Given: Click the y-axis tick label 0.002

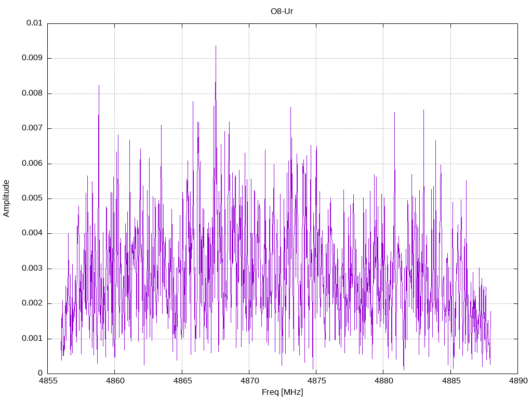Looking at the screenshot, I should [x=32, y=303].
